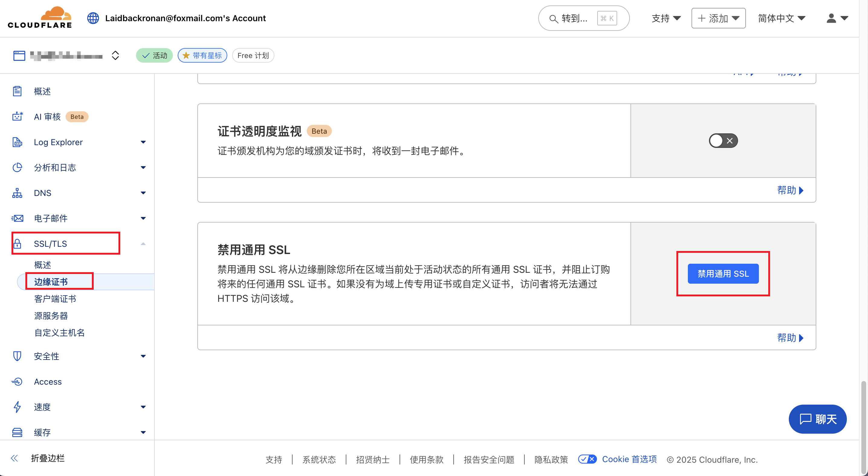Click the 速度 lightning bolt icon
868x476 pixels.
pos(17,407)
